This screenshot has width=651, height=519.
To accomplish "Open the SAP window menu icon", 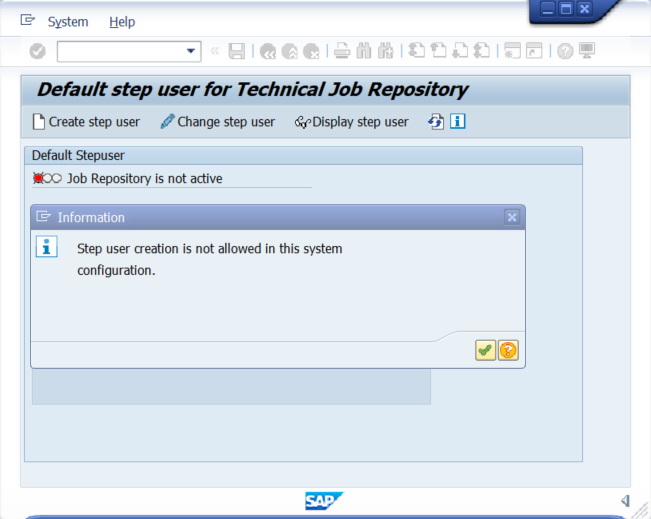I will pos(27,20).
